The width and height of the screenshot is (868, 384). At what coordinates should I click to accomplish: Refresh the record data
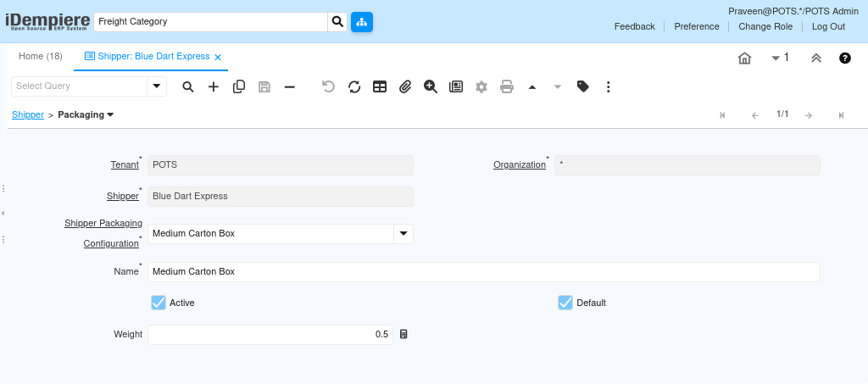(354, 86)
